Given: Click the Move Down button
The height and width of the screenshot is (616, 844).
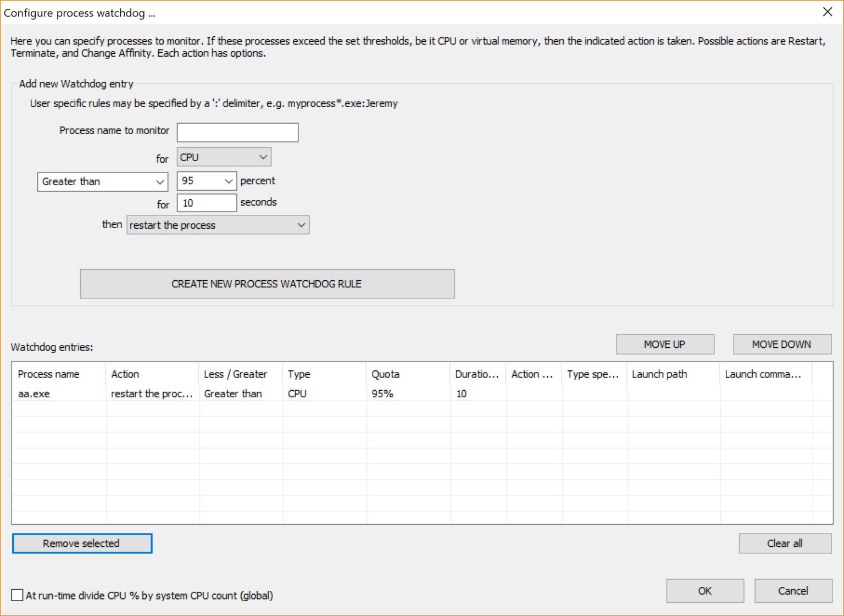Looking at the screenshot, I should click(781, 345).
